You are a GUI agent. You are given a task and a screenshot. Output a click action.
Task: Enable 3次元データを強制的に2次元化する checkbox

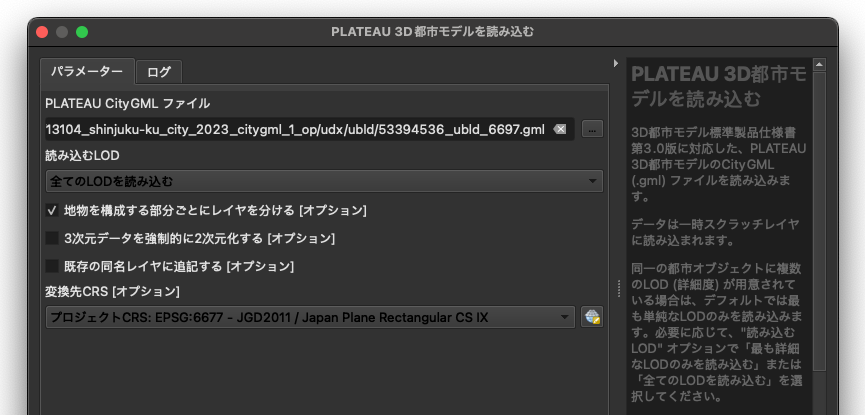(x=52, y=238)
